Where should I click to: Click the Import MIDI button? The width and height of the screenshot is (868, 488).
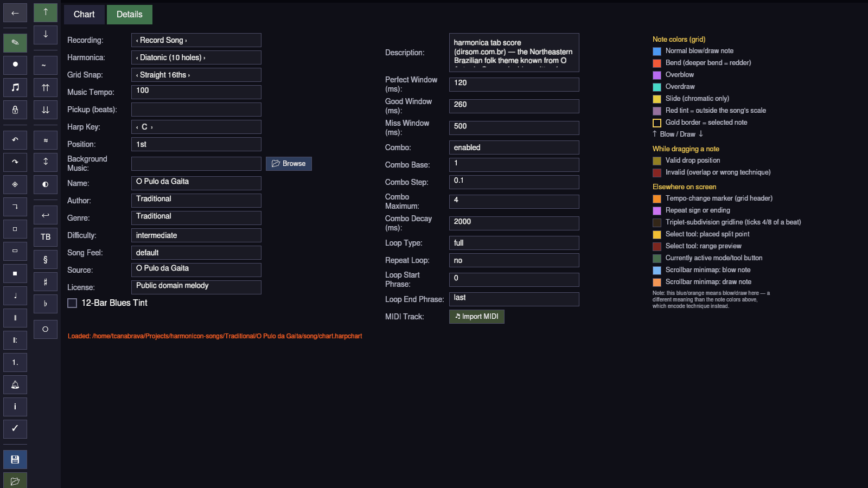point(477,317)
